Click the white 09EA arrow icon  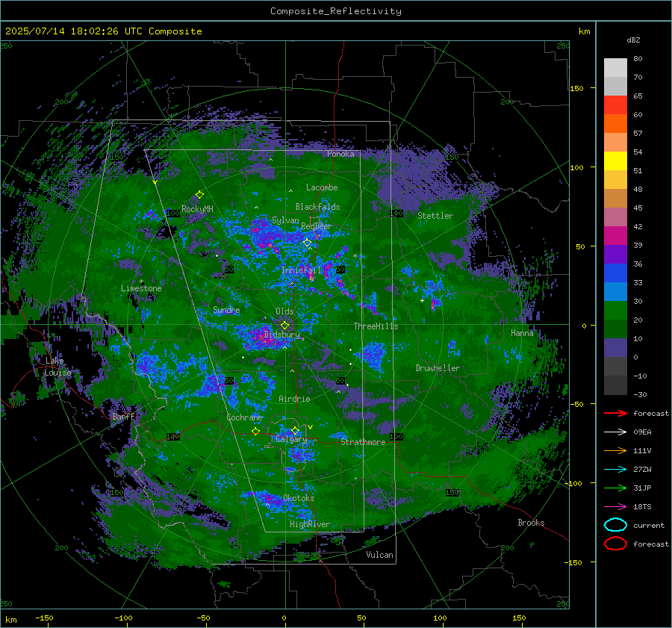615,432
